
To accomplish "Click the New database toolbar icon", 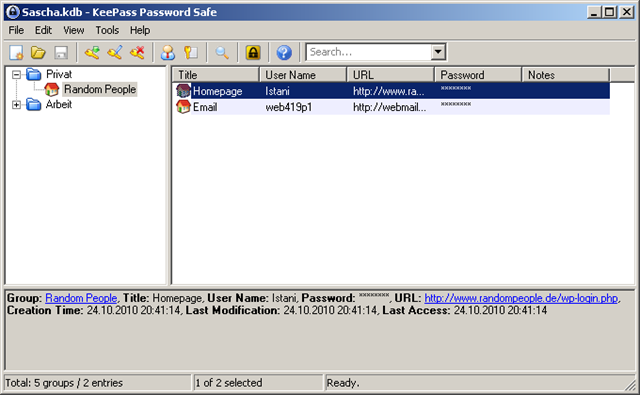I will tap(16, 53).
